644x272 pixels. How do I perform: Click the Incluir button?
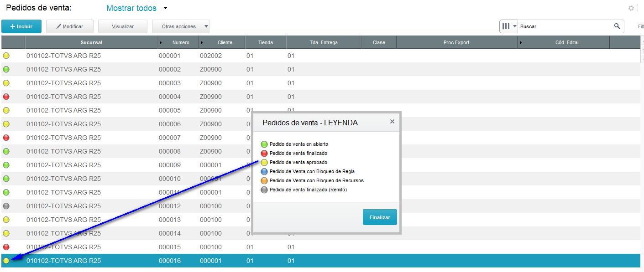tap(21, 26)
